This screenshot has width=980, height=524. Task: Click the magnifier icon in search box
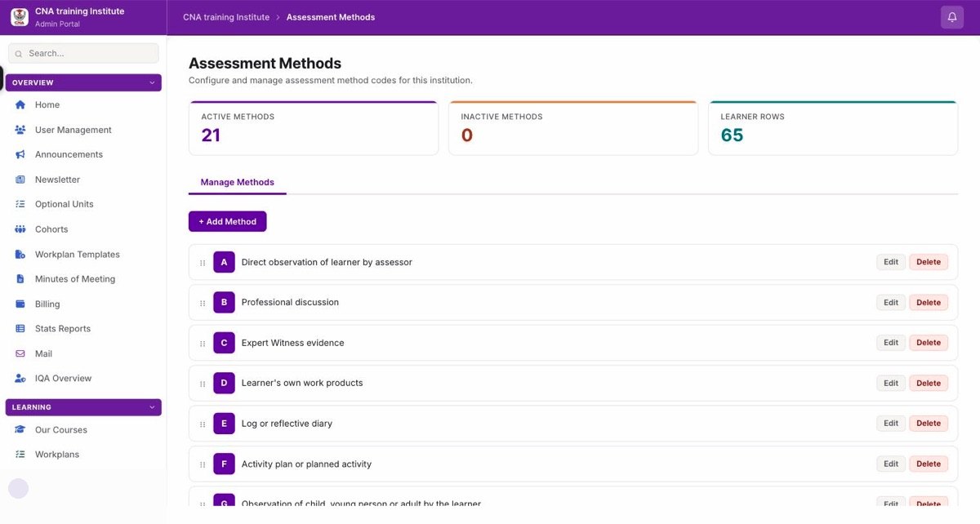point(19,54)
